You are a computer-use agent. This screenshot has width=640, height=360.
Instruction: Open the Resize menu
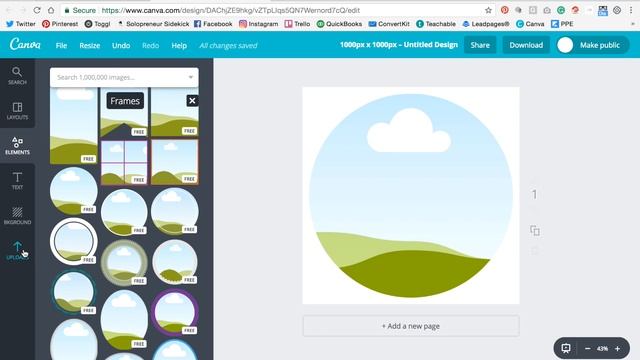[x=89, y=45]
